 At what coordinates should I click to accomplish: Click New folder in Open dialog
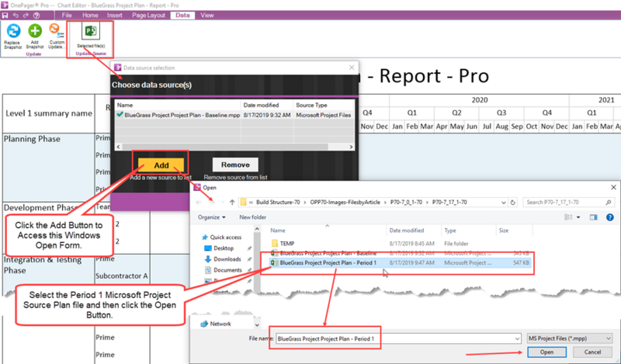(253, 217)
